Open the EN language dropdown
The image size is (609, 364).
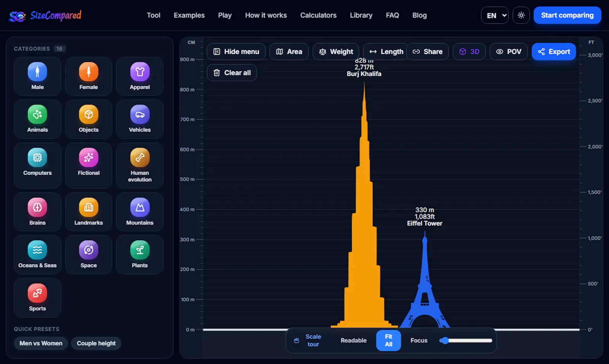click(495, 15)
